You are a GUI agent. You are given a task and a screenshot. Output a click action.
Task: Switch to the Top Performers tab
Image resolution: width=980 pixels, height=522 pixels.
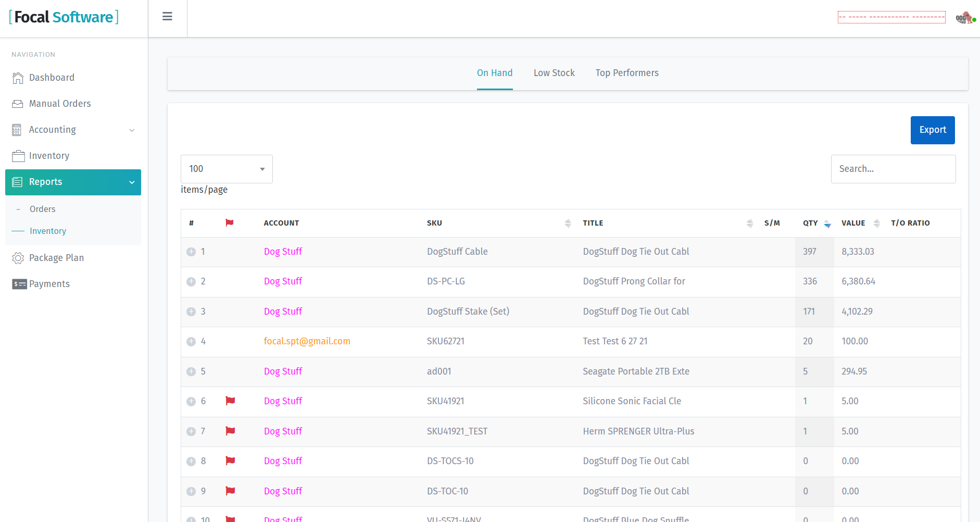click(627, 73)
